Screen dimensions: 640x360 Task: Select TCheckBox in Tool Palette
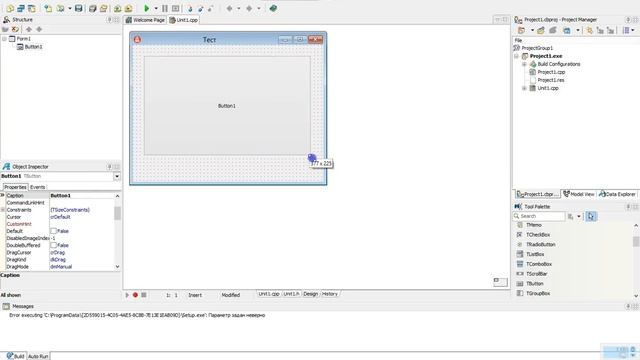[x=538, y=235]
